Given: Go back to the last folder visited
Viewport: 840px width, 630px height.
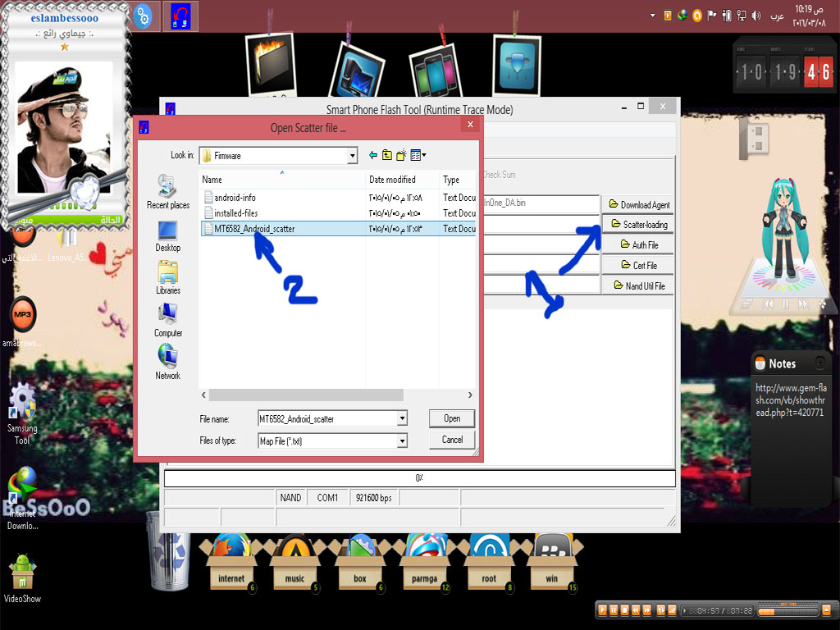Looking at the screenshot, I should 373,155.
